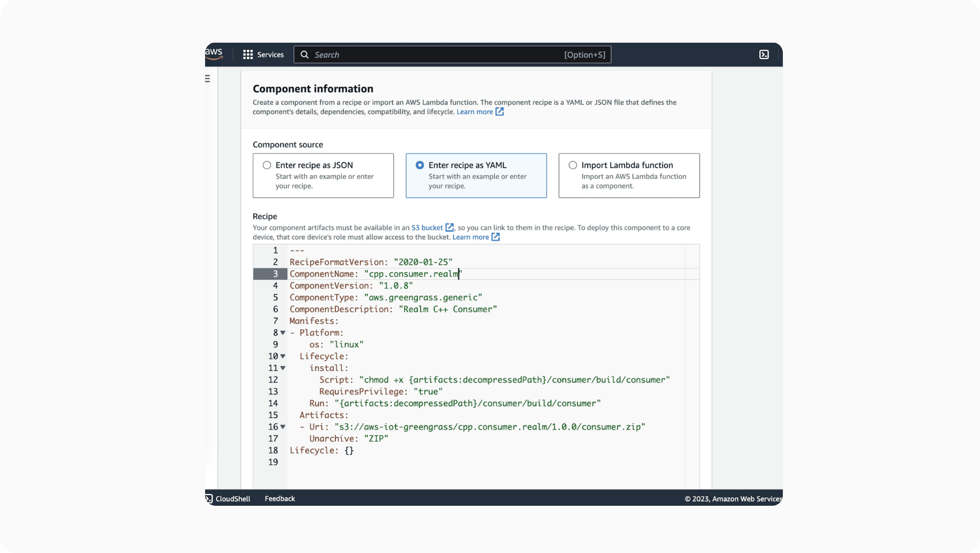The image size is (980, 553).
Task: Click the ComponentDescription "Realm C++ Consumer" line
Action: click(x=393, y=309)
